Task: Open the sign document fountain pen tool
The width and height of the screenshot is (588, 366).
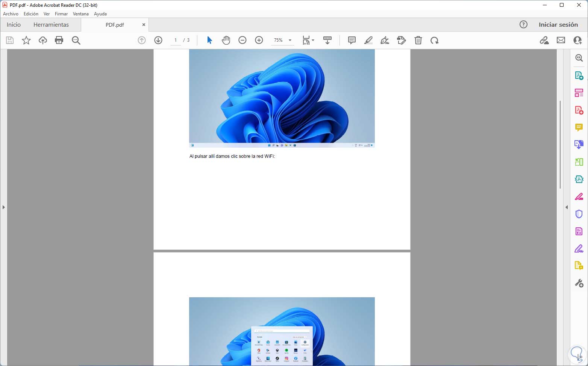Action: tap(385, 40)
